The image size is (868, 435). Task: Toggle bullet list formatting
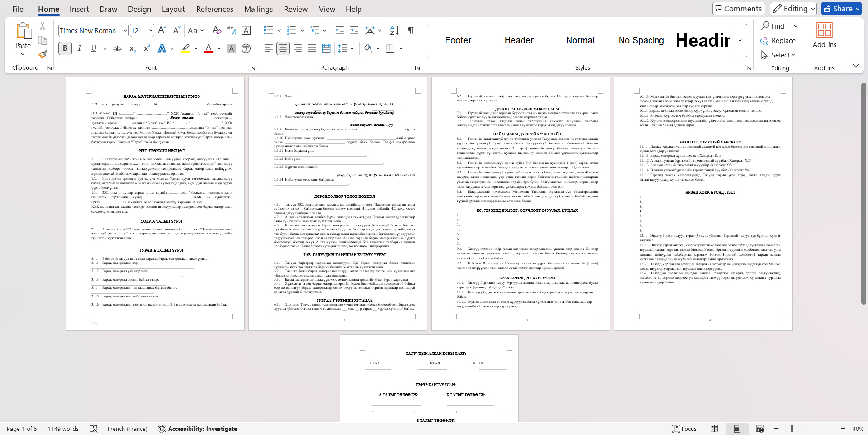[268, 30]
